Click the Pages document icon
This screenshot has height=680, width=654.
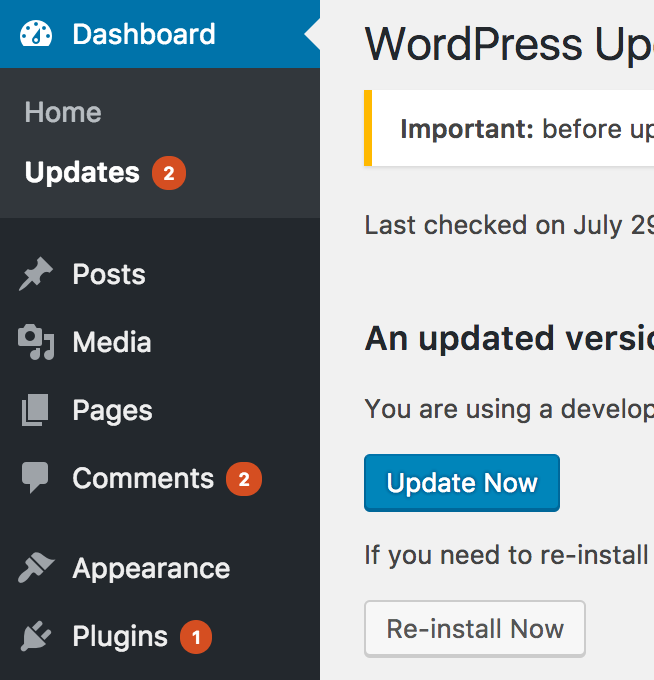(x=36, y=411)
